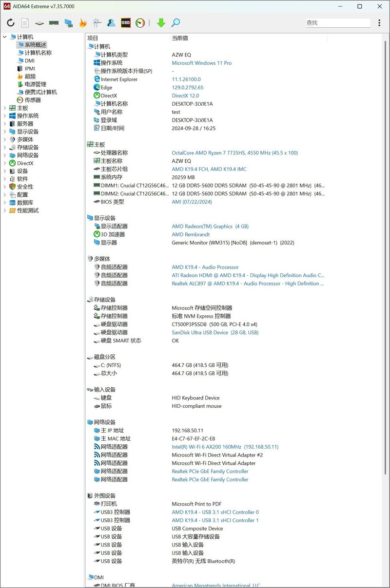
Task: Open the memory module benchmark toolbar icon
Action: coord(54,23)
